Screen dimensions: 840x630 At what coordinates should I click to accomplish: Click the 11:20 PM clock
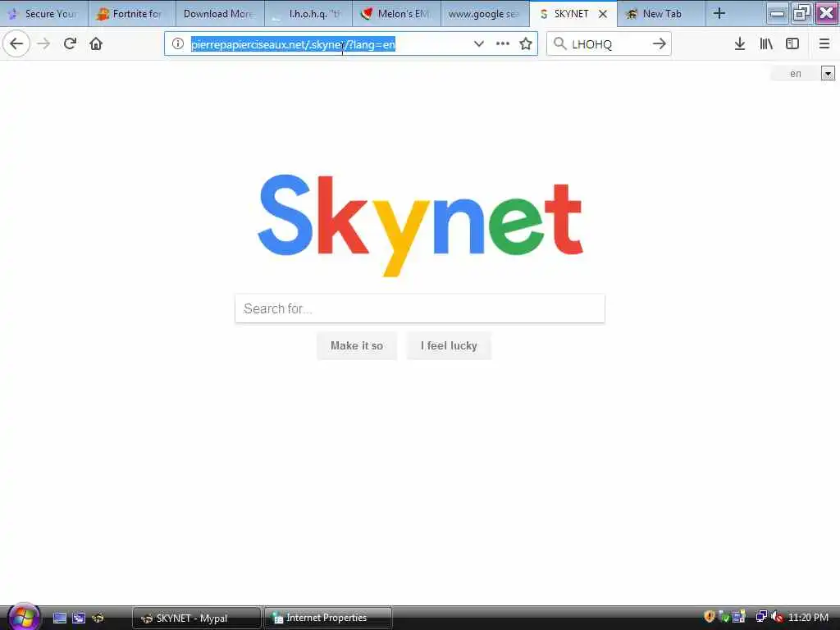coord(808,618)
